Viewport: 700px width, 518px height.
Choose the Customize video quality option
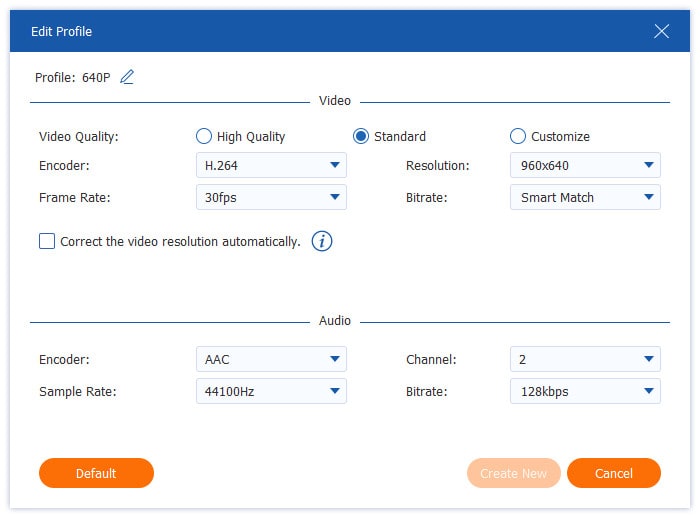[518, 136]
